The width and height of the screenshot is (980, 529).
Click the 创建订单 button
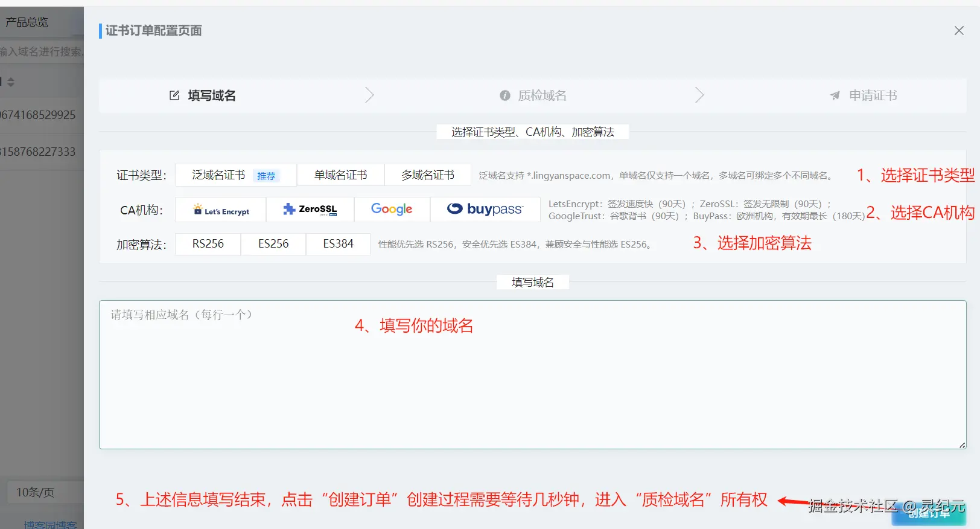click(x=929, y=513)
